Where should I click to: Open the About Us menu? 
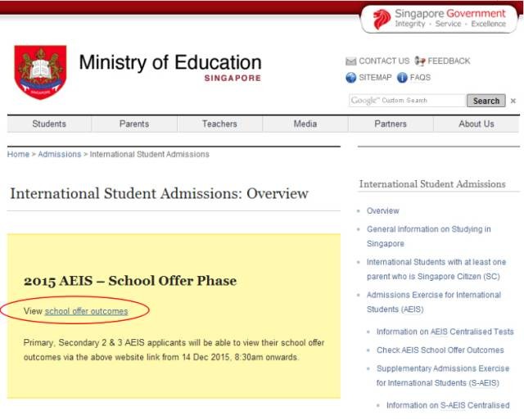[x=476, y=124]
